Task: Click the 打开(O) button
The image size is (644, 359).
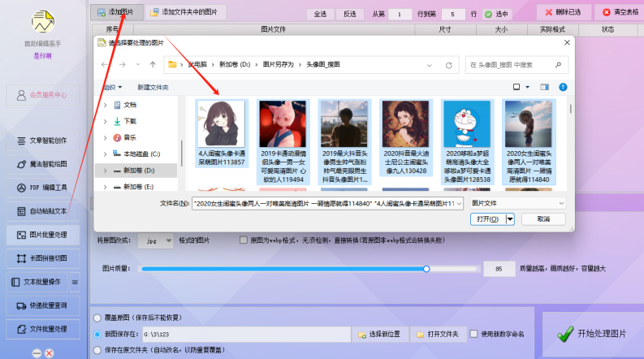Action: (487, 219)
